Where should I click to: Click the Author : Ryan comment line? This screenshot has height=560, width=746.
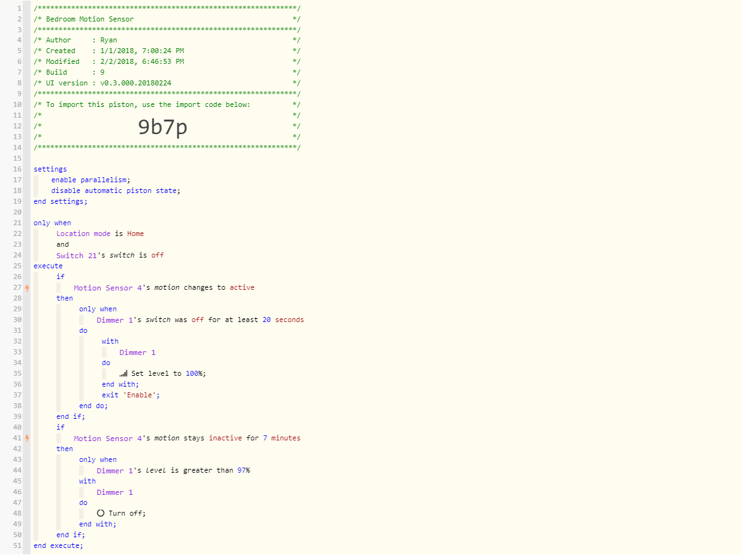167,40
